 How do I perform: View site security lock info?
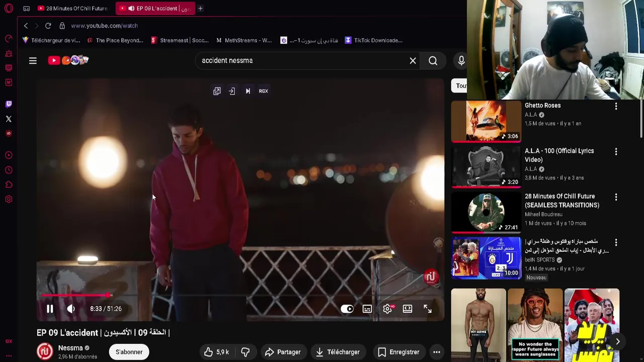62,26
